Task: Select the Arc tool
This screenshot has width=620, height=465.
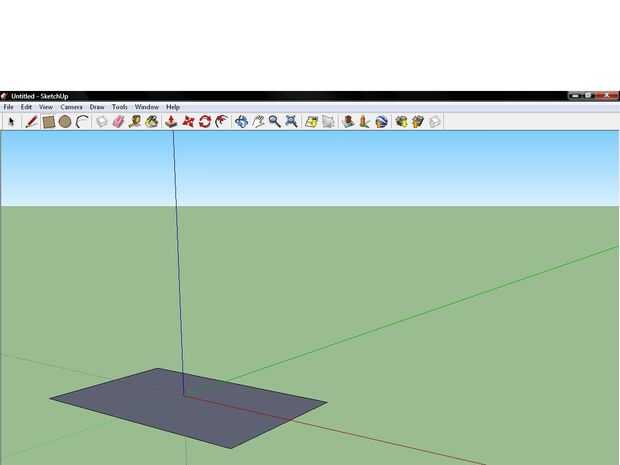Action: [82, 121]
